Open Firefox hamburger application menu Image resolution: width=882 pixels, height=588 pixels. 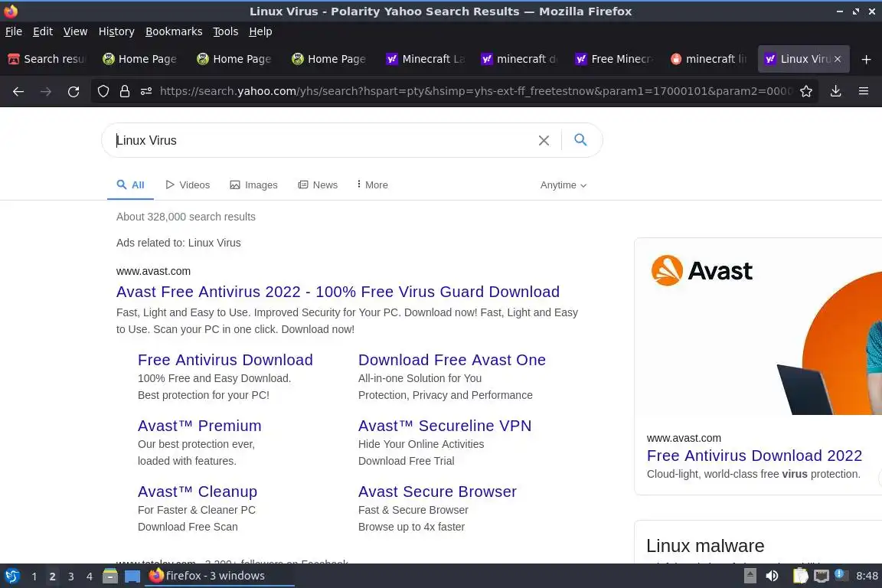pos(864,91)
